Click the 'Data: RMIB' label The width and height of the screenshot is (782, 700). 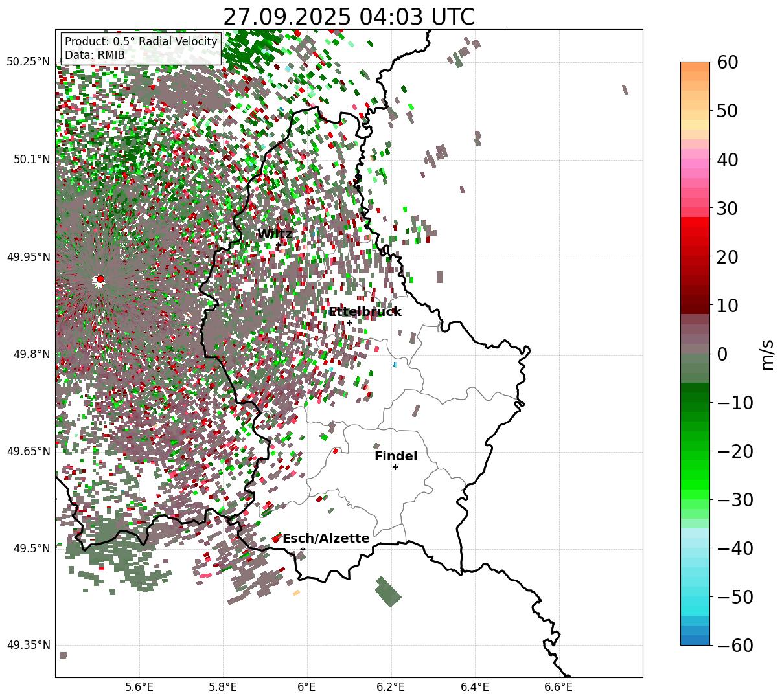pyautogui.click(x=95, y=55)
